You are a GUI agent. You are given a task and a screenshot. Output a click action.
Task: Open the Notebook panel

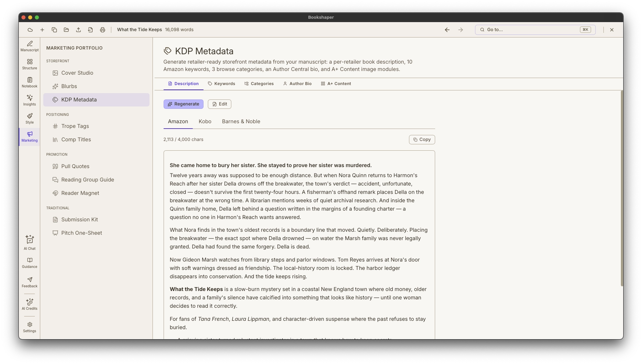click(30, 82)
